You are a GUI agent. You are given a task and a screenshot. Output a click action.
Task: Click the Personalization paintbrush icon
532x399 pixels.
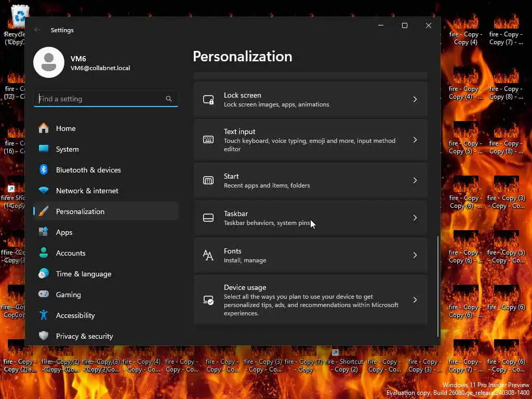44,211
